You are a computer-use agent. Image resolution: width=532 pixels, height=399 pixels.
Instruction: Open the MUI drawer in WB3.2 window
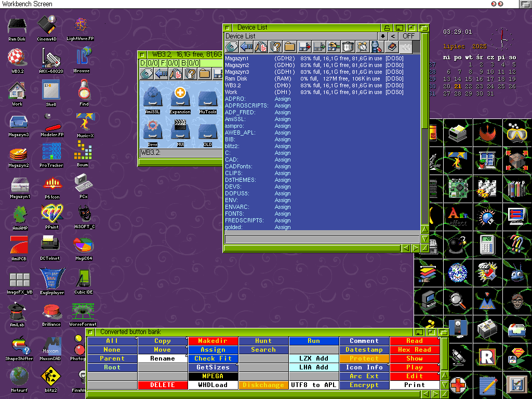[180, 133]
